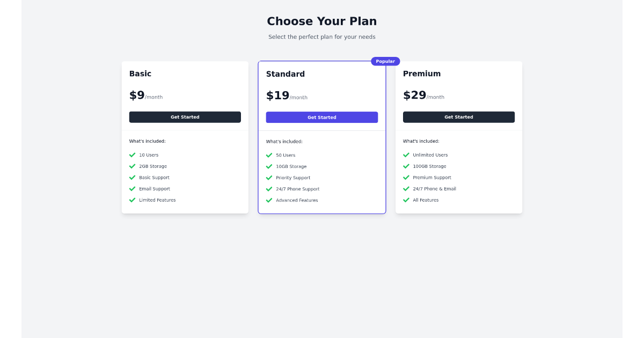
Task: Click the checkmark next to 24/7 Phone & Email
Action: point(406,188)
